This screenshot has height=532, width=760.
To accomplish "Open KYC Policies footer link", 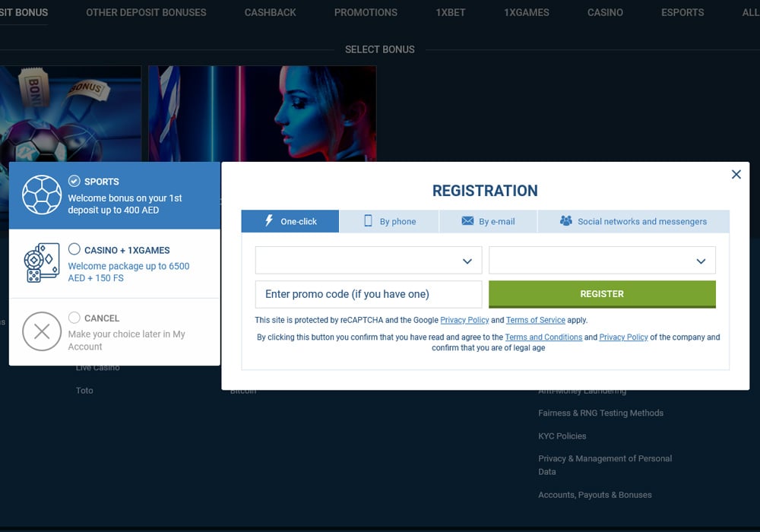I will pyautogui.click(x=562, y=436).
